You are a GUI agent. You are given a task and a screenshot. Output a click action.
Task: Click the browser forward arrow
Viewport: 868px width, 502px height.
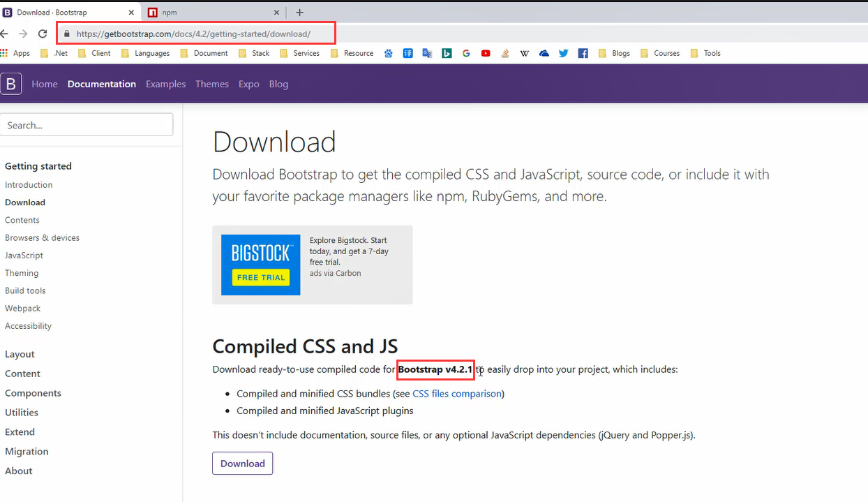point(23,34)
